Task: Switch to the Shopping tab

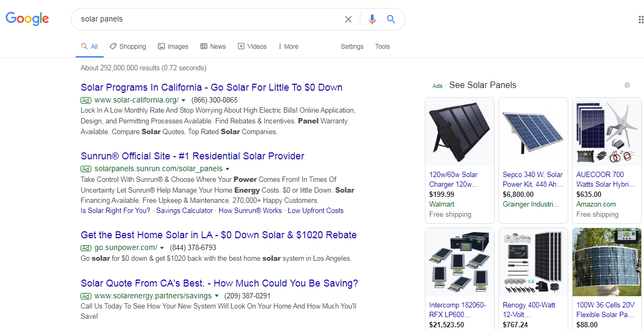Action: click(x=128, y=46)
